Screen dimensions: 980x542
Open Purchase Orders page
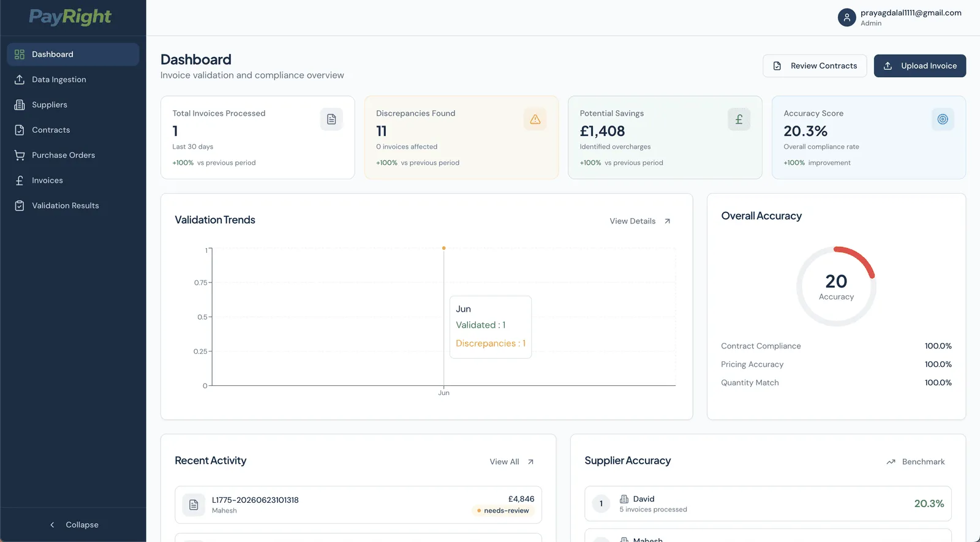73,155
